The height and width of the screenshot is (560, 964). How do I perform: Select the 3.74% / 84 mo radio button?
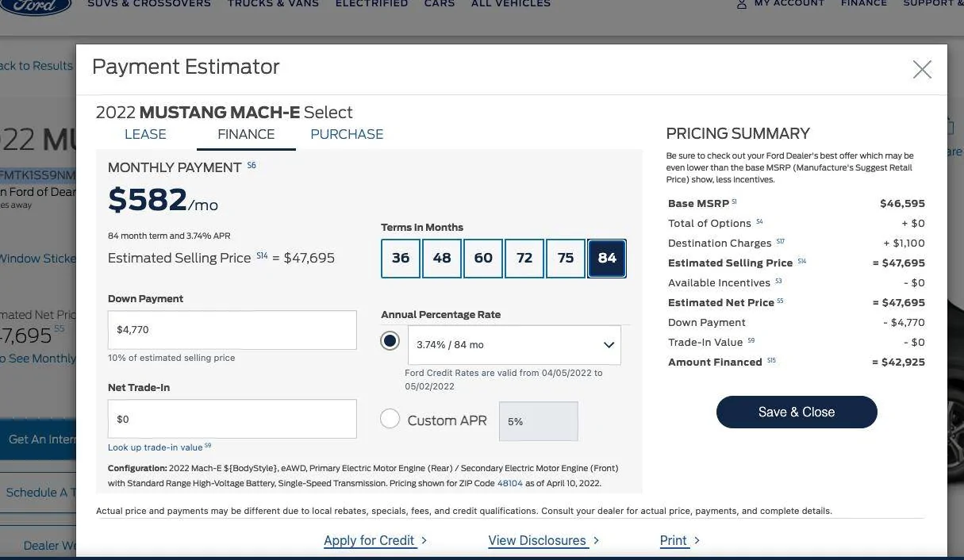(390, 341)
